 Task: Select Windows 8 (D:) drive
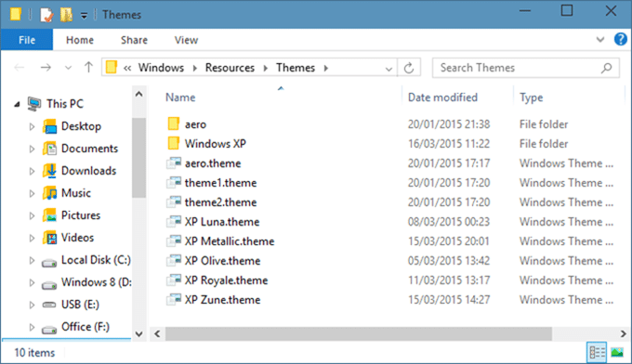(97, 282)
